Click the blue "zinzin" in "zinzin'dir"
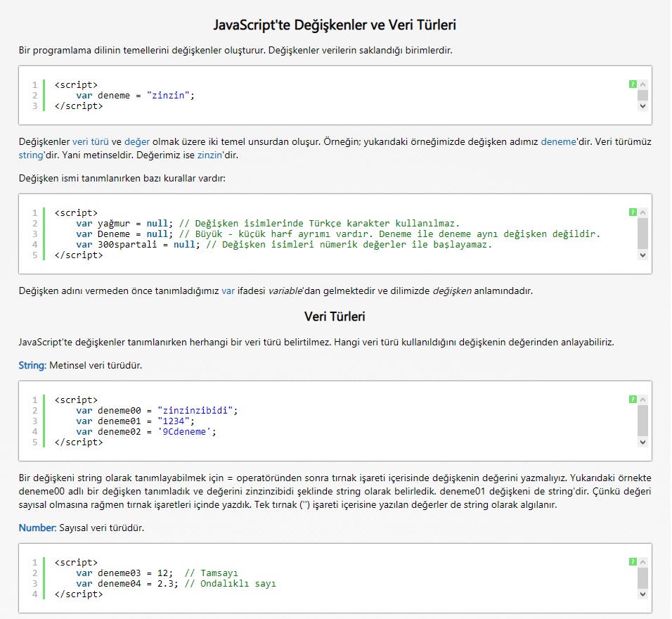The image size is (672, 619). [x=209, y=155]
